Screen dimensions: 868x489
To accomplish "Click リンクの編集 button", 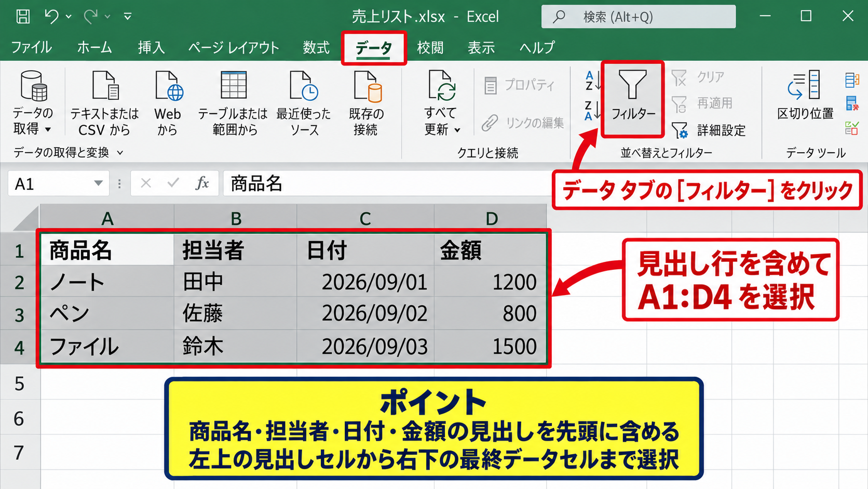I will 523,123.
